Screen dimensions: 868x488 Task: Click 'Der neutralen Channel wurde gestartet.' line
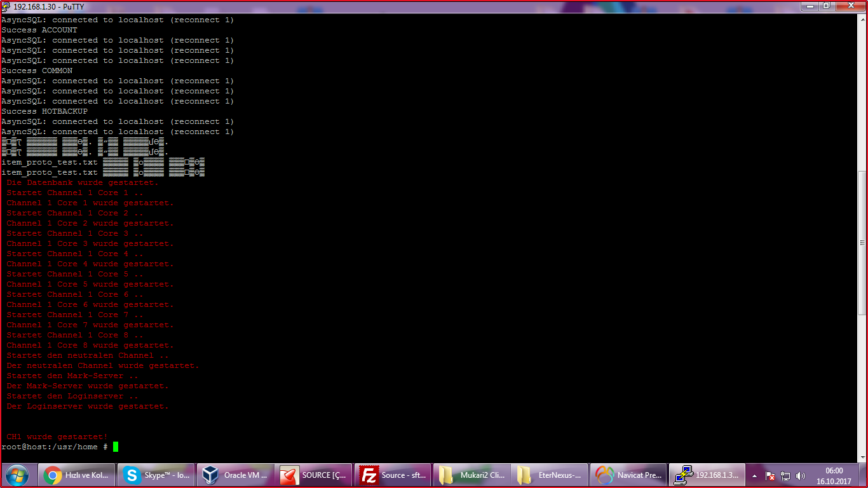[103, 365]
